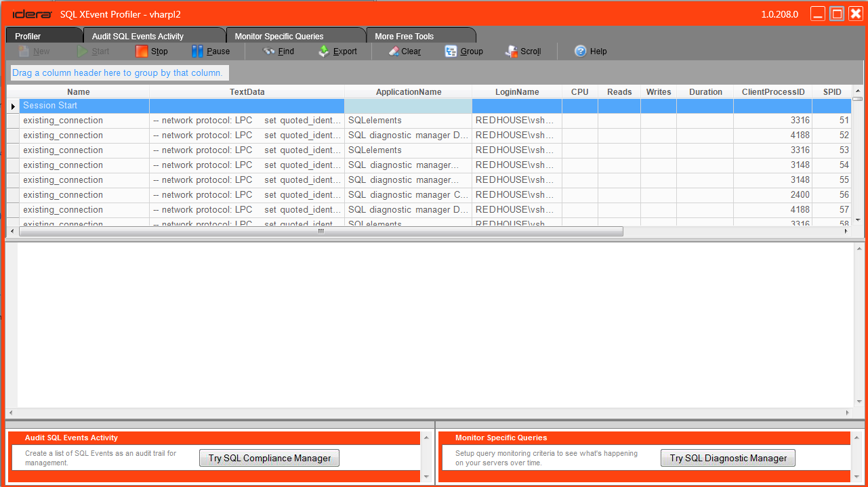
Task: Open the Find tool
Action: [278, 51]
